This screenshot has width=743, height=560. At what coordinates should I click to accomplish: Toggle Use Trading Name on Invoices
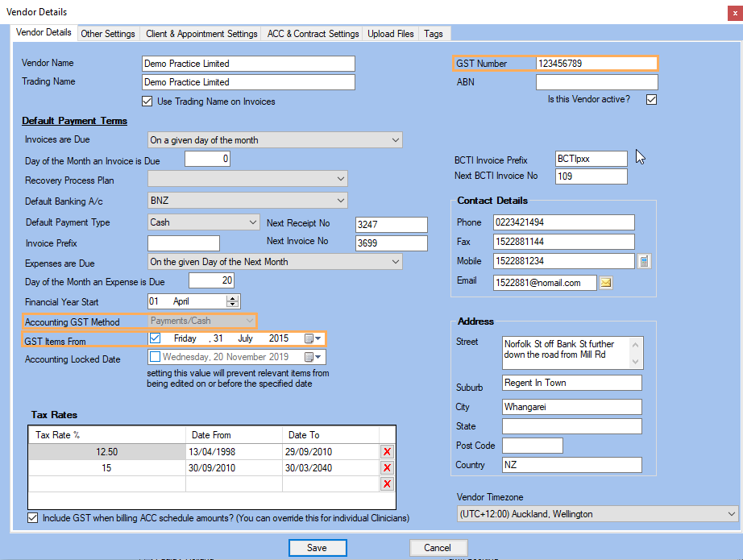147,102
